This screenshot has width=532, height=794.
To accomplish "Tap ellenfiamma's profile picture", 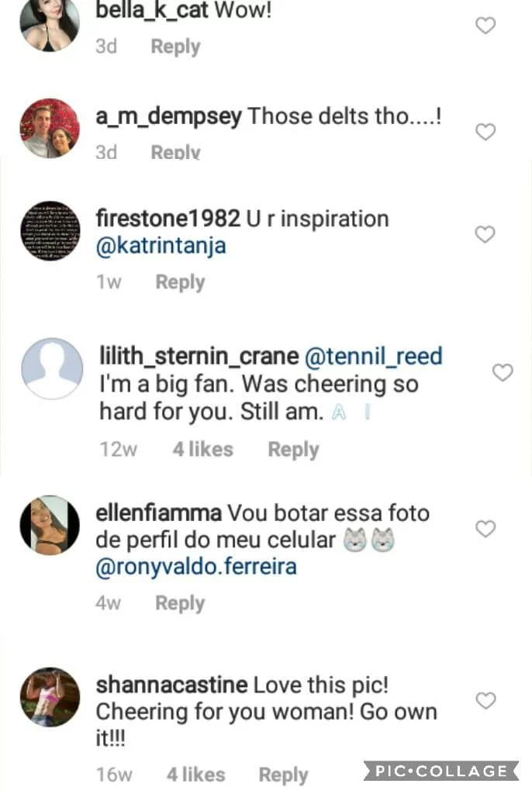I will click(50, 525).
